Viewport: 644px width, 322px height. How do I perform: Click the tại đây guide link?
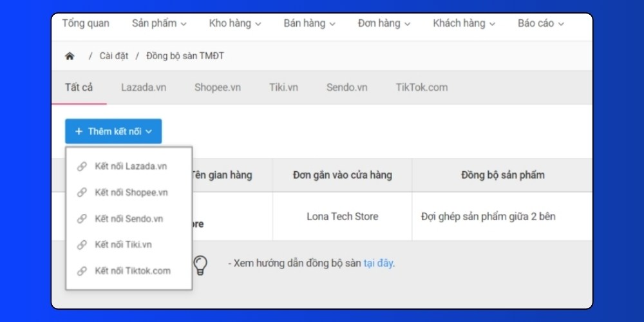pyautogui.click(x=378, y=263)
